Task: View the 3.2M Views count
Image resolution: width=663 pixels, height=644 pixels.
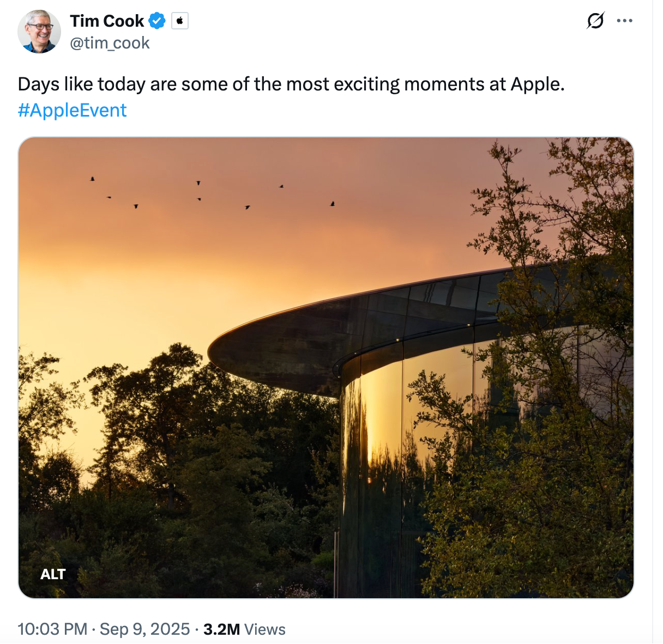Action: pyautogui.click(x=244, y=629)
